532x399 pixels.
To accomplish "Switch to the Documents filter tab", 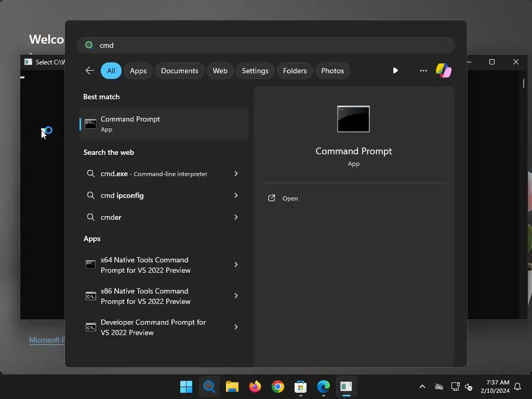I will tap(179, 71).
